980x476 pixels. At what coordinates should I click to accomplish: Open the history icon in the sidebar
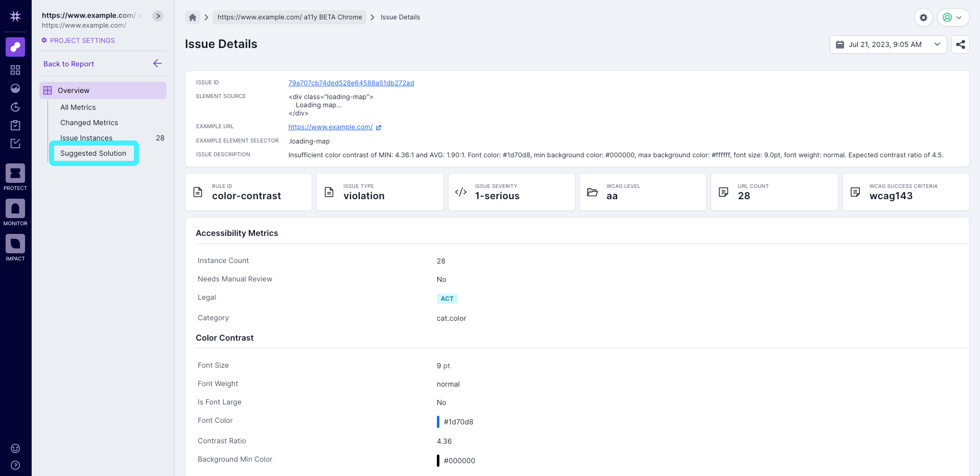(x=15, y=107)
